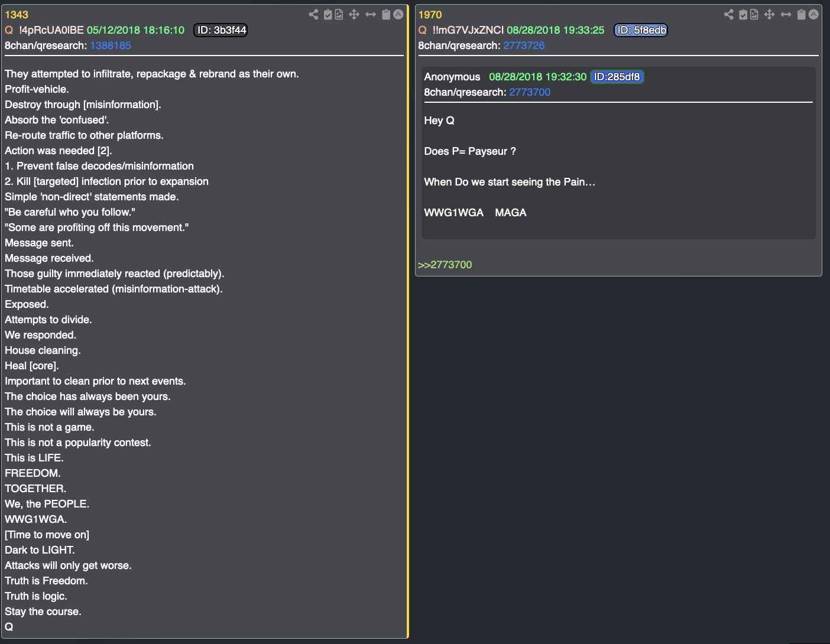The image size is (830, 644).
Task: Click the ID:285df8 badge
Action: pos(617,77)
